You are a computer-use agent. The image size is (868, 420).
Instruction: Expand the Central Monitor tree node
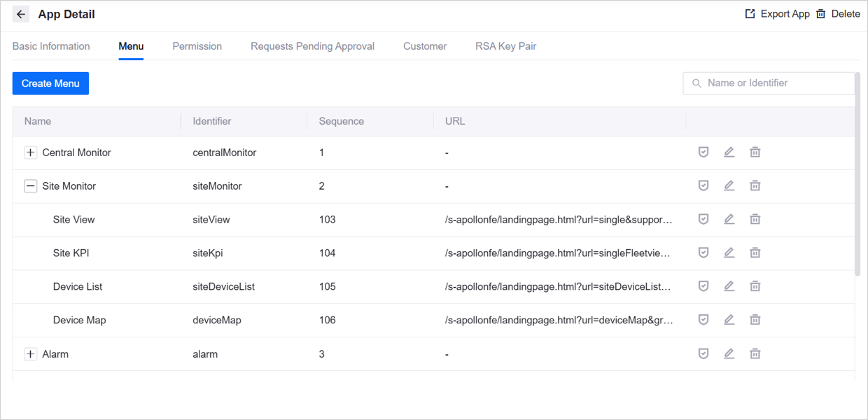pos(31,153)
